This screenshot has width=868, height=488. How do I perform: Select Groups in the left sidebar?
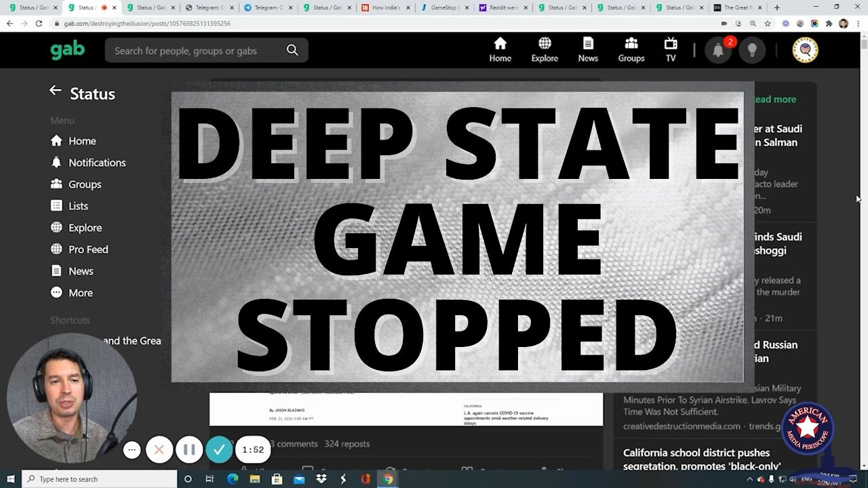76,184
